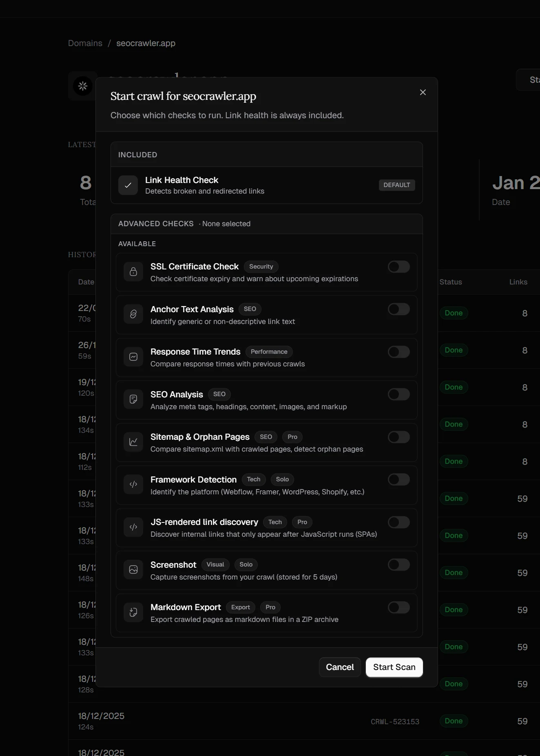Enable Sitemap & Orphan Pages toggle
The width and height of the screenshot is (540, 756).
[399, 437]
